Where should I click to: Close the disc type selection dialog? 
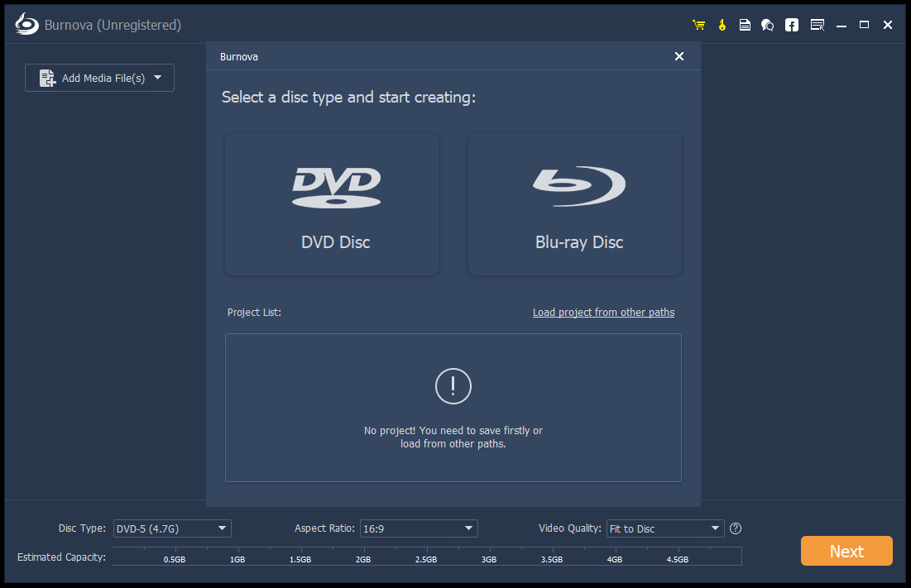click(679, 56)
